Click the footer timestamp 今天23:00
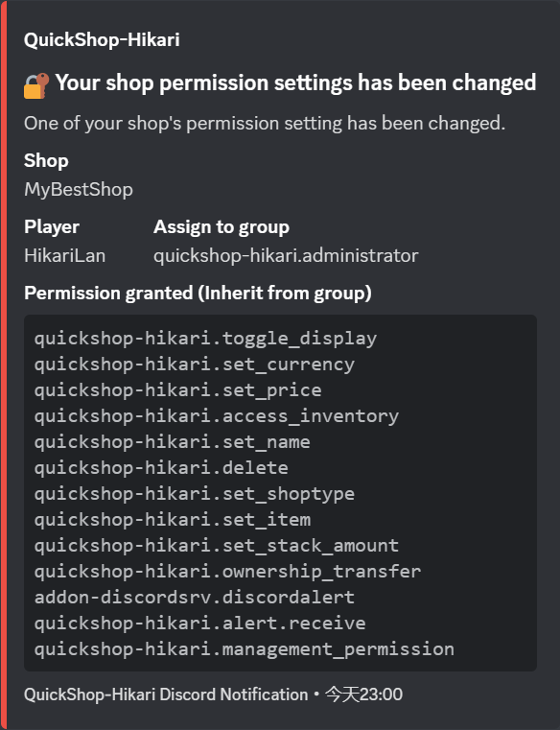 pos(363,695)
